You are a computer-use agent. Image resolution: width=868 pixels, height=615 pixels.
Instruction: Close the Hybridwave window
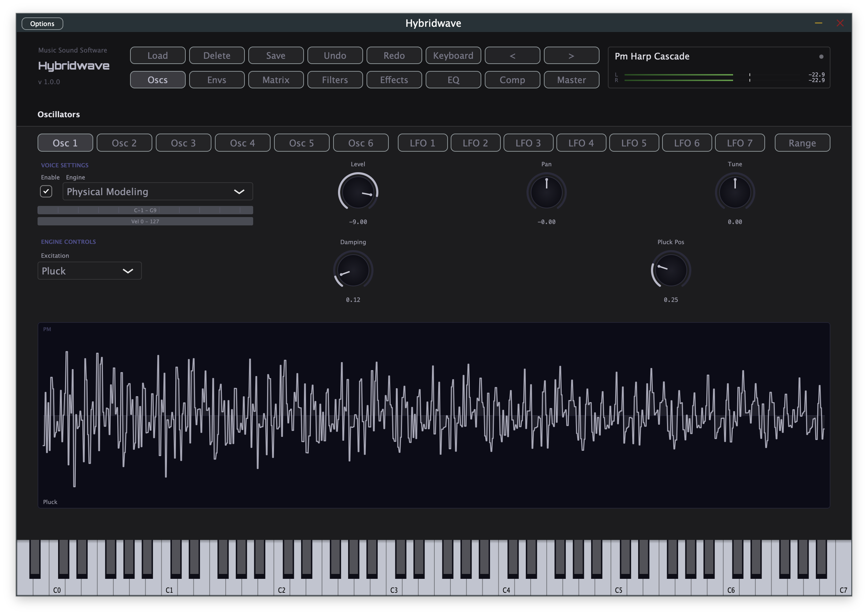click(839, 23)
